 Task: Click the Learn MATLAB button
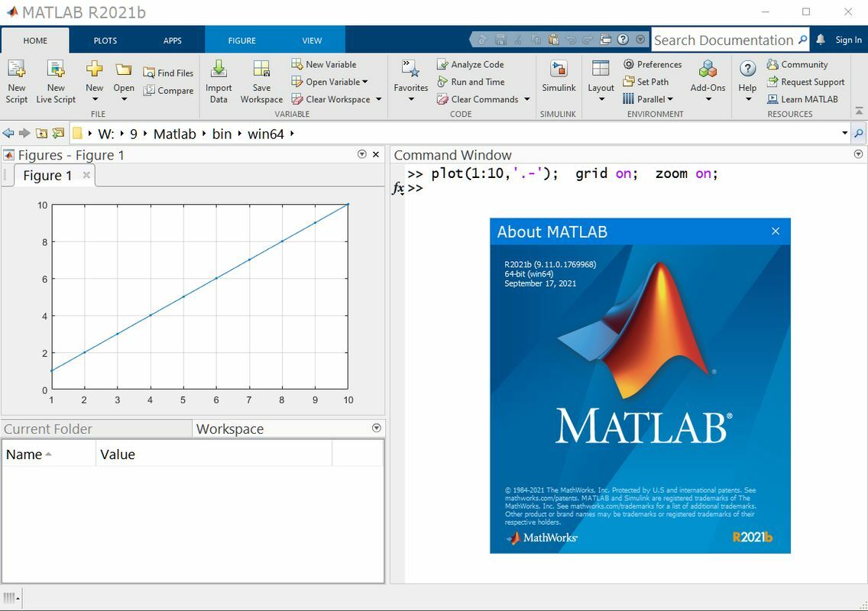[x=808, y=99]
